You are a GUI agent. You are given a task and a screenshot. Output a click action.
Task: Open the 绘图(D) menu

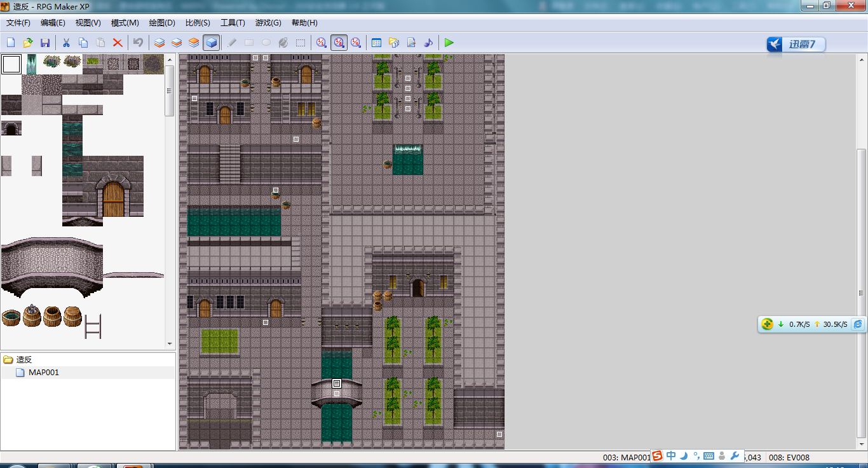click(162, 23)
